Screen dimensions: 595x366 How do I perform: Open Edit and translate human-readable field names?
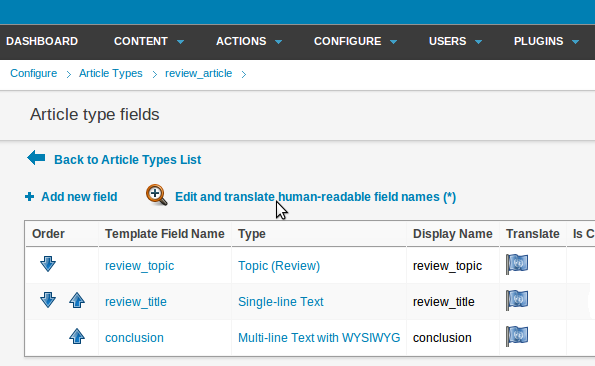[315, 197]
